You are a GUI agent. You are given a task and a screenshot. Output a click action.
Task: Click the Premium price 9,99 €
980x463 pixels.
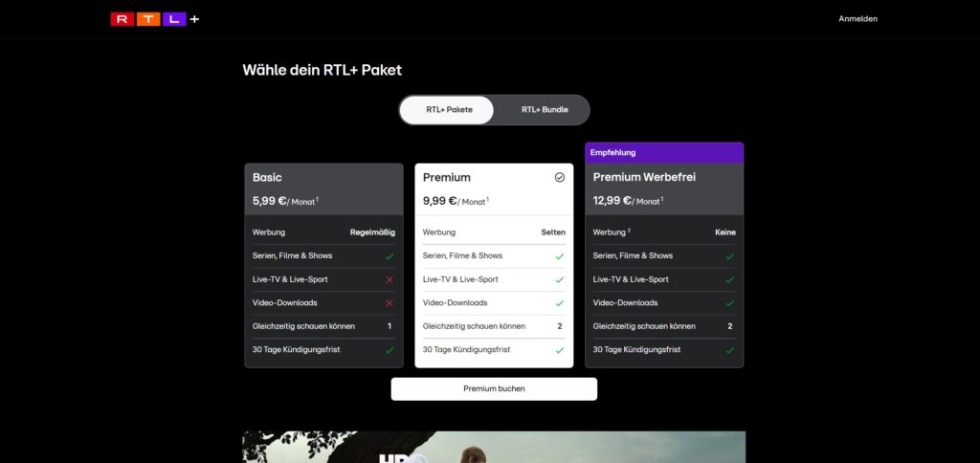point(439,201)
